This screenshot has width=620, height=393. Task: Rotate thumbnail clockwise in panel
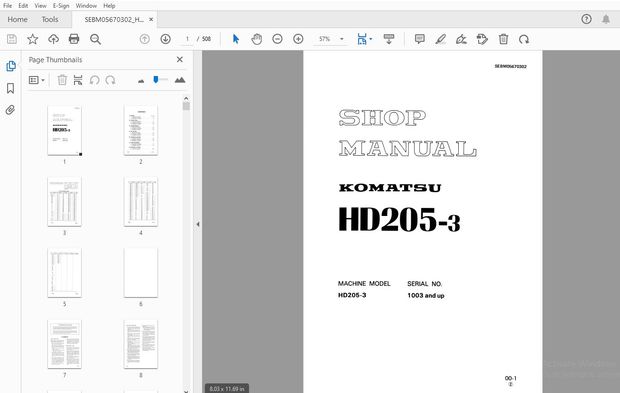click(110, 80)
